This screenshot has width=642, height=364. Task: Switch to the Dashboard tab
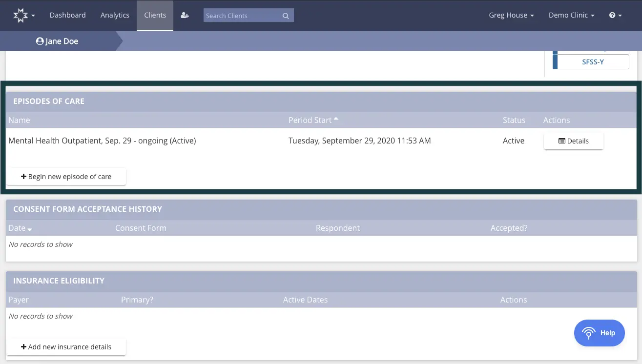pyautogui.click(x=67, y=15)
